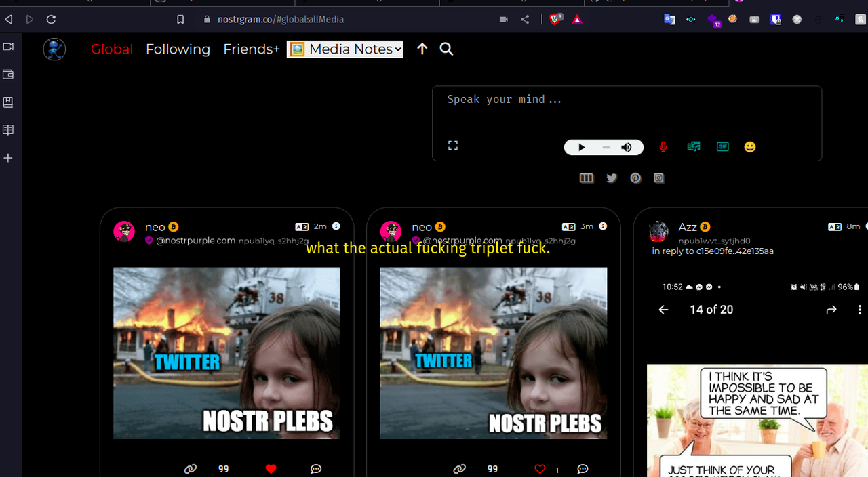Open the 'Azz' username link
The image size is (868, 477).
(689, 227)
